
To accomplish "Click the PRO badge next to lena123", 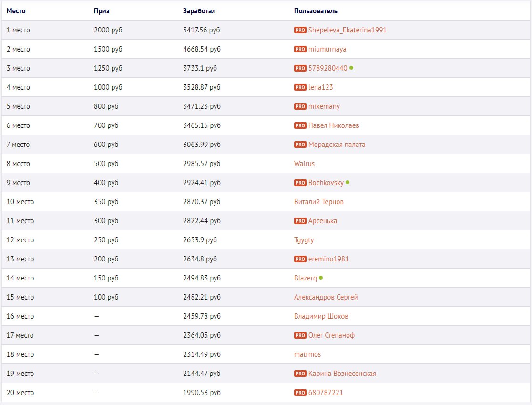I will [300, 87].
